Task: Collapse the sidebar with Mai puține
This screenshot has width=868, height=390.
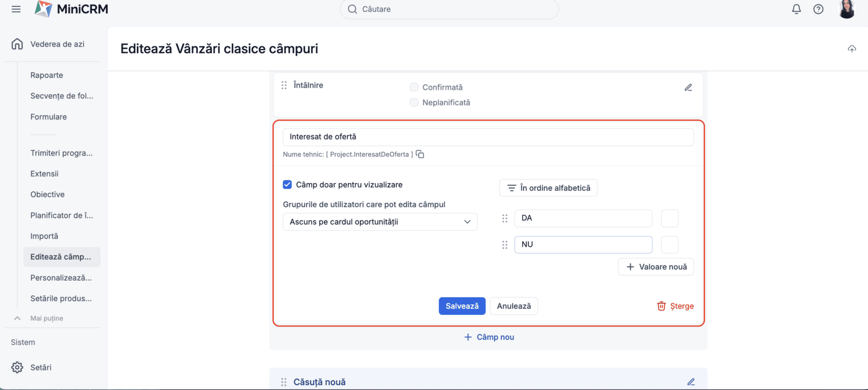Action: (46, 318)
